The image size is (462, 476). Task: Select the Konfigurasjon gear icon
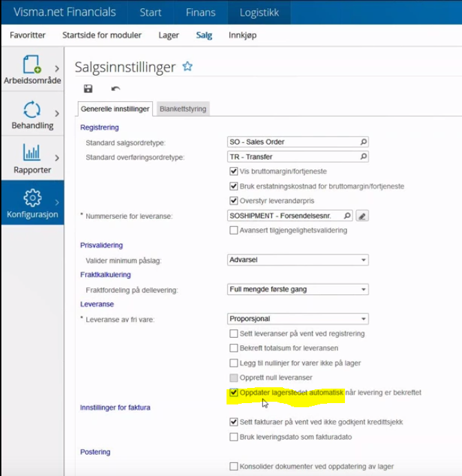coord(32,197)
